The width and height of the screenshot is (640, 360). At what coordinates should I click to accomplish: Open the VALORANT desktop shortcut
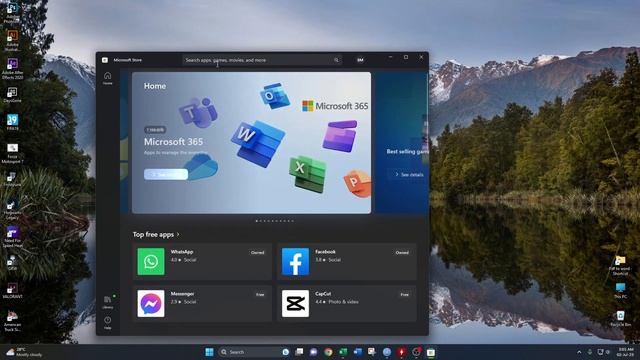coord(12,291)
